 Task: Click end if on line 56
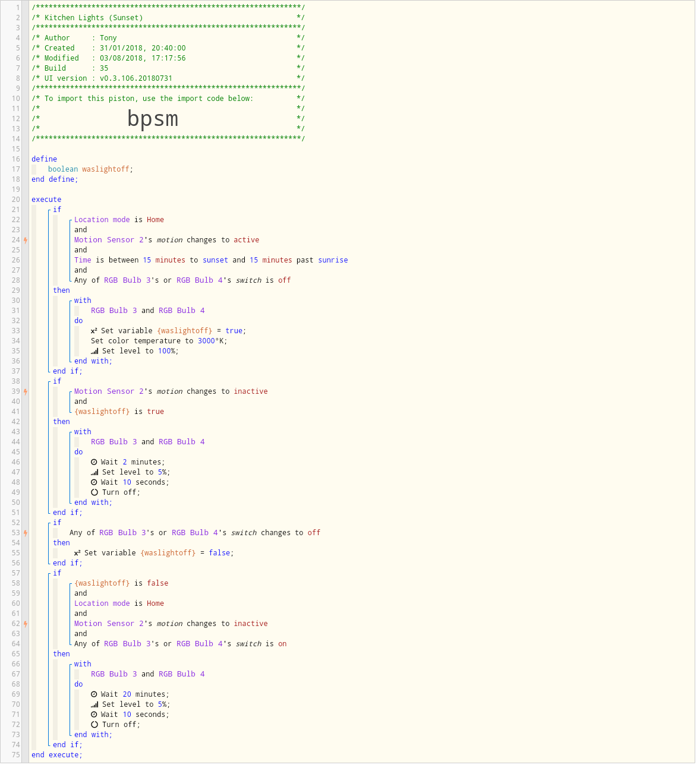coord(68,563)
